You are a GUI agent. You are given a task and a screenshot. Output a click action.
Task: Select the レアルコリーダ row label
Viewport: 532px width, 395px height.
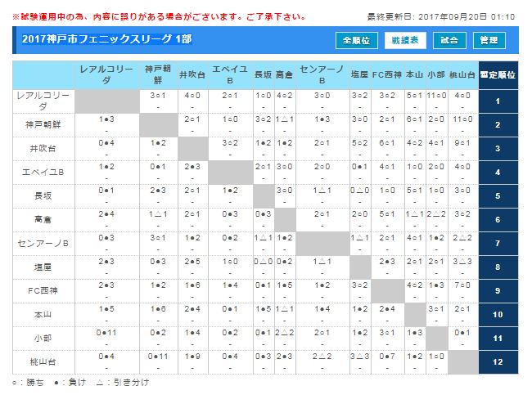(43, 101)
